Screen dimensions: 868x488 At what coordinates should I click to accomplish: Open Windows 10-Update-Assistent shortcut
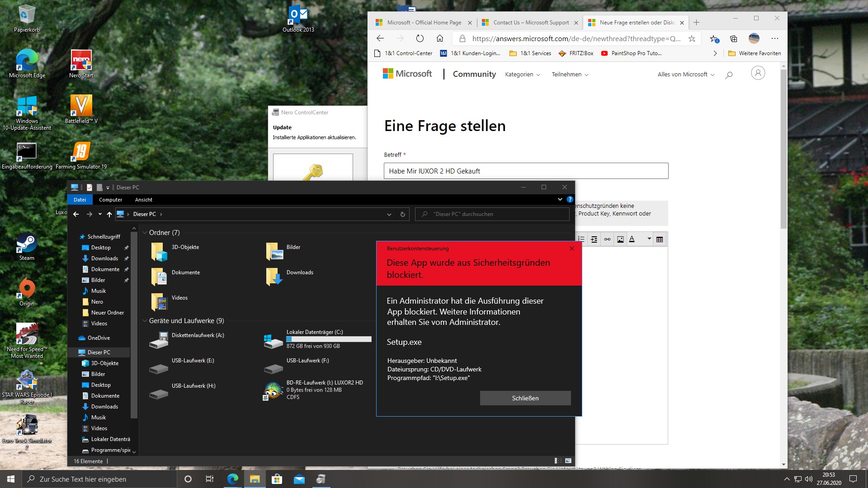coord(27,113)
